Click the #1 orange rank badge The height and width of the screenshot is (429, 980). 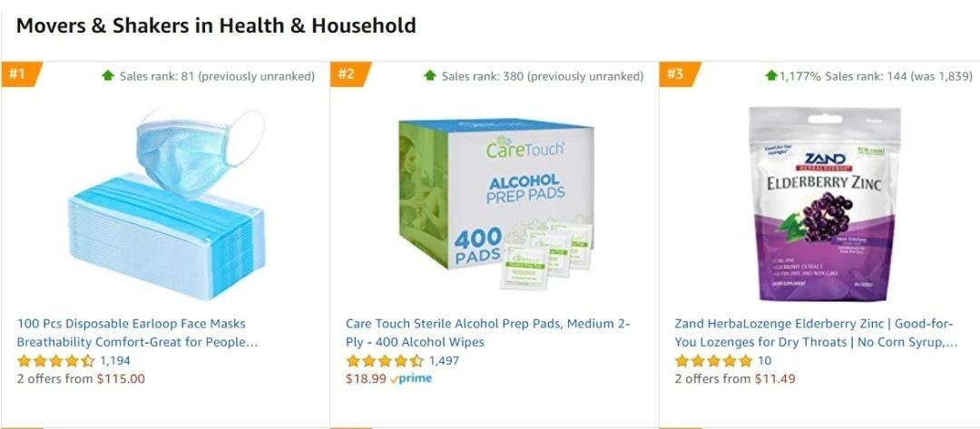click(20, 74)
